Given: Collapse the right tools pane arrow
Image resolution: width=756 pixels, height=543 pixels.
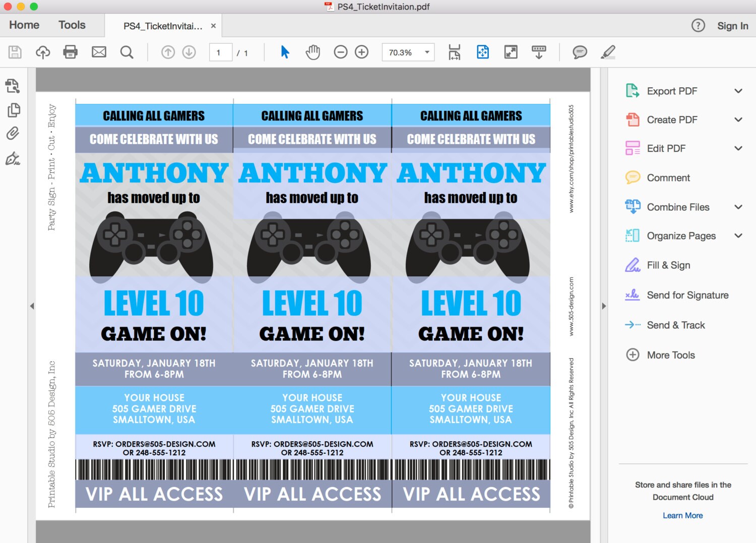Looking at the screenshot, I should click(x=603, y=306).
